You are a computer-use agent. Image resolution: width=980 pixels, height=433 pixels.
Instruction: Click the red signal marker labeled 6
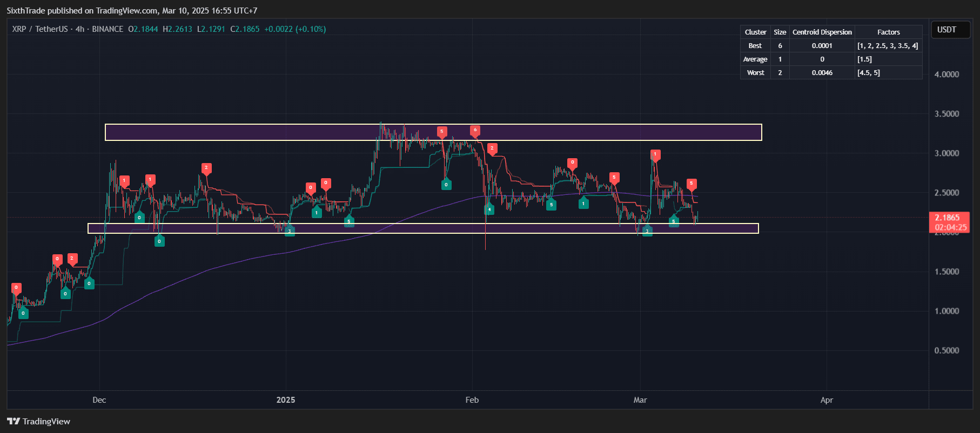point(475,130)
